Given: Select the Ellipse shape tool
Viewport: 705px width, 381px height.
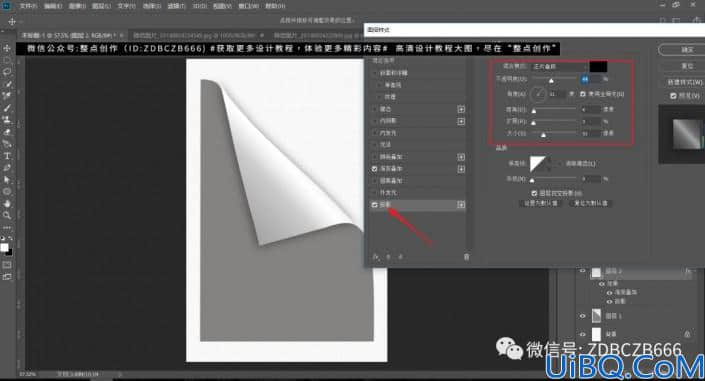Looking at the screenshot, I should pyautogui.click(x=7, y=192).
